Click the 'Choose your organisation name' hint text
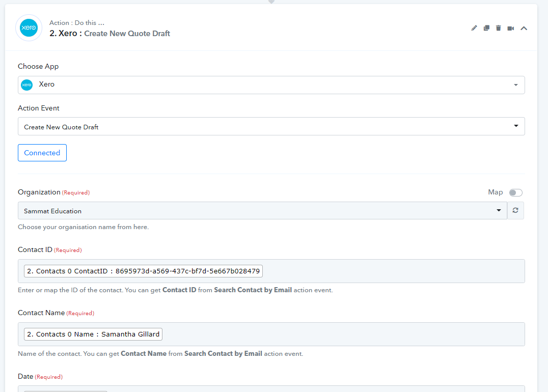 click(x=83, y=227)
